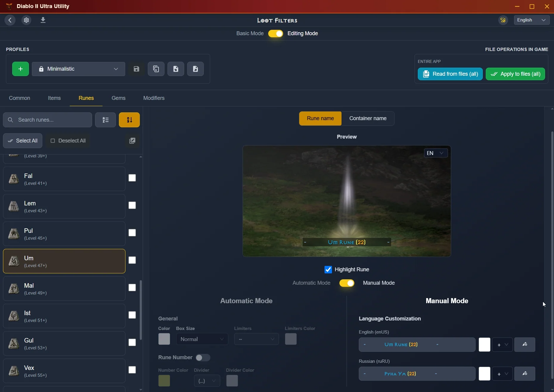Save the current profile (floppy icon)
This screenshot has width=554, height=392.
coord(136,69)
